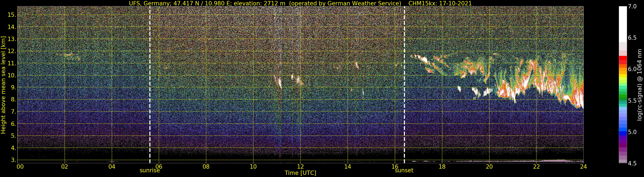Click the 18 tick on the time axis
This screenshot has width=644, height=177.
pos(442,166)
